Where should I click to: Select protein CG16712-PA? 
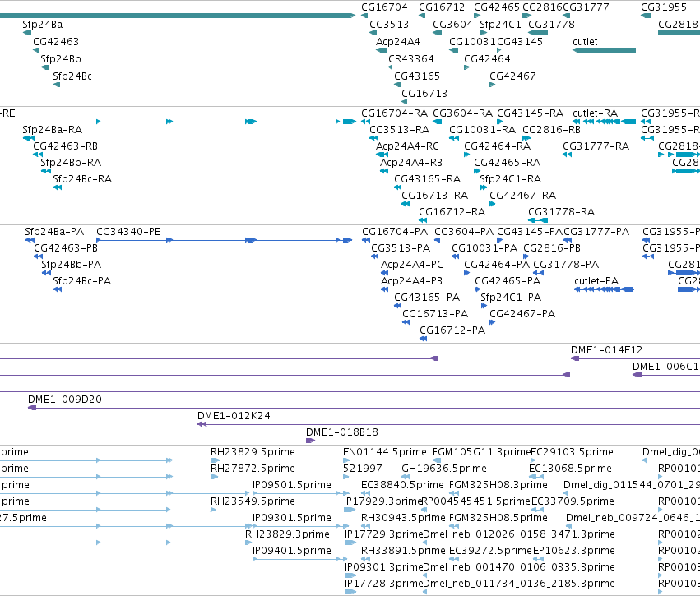tap(452, 330)
